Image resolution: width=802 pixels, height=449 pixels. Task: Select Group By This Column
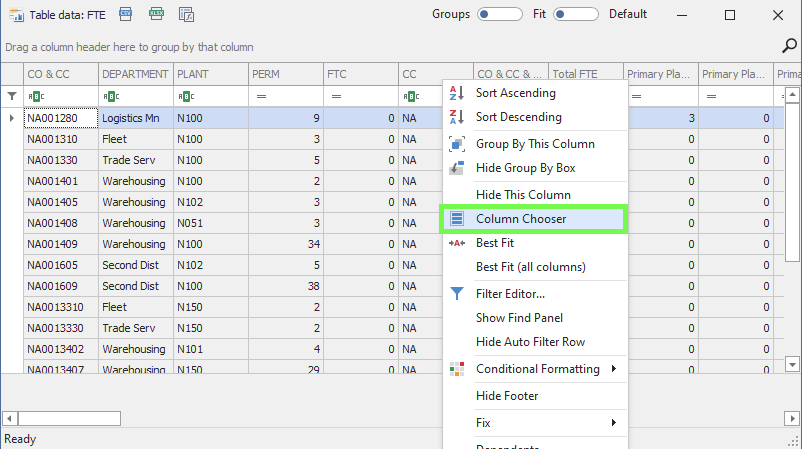coord(535,144)
